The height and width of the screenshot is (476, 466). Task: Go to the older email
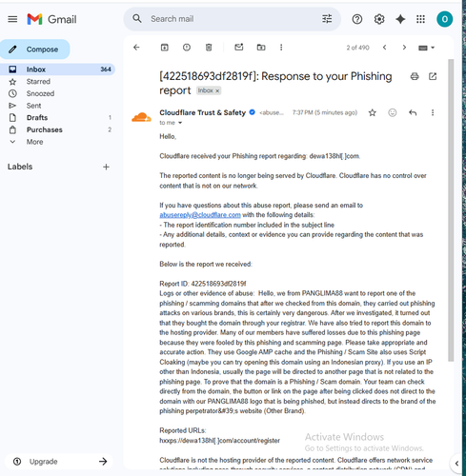click(x=404, y=48)
